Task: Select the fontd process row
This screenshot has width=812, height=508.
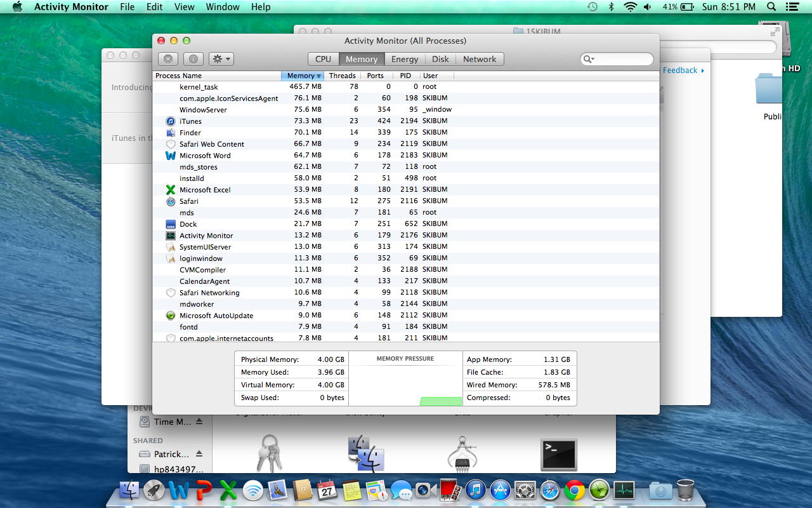Action: click(406, 327)
